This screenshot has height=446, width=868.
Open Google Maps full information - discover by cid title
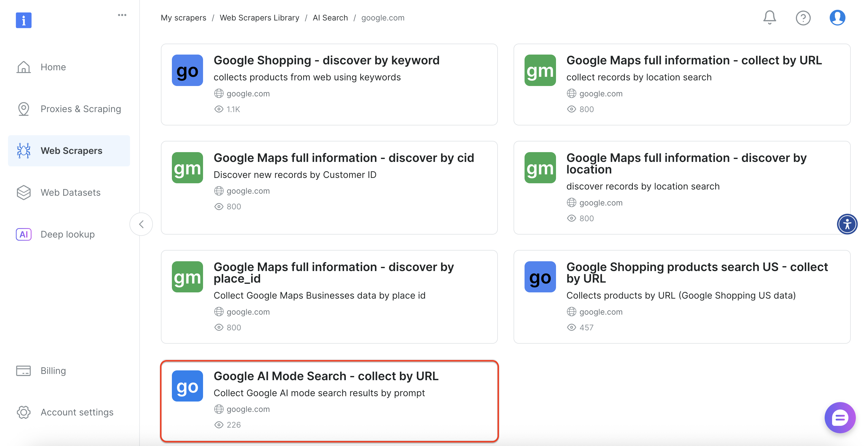(x=344, y=157)
